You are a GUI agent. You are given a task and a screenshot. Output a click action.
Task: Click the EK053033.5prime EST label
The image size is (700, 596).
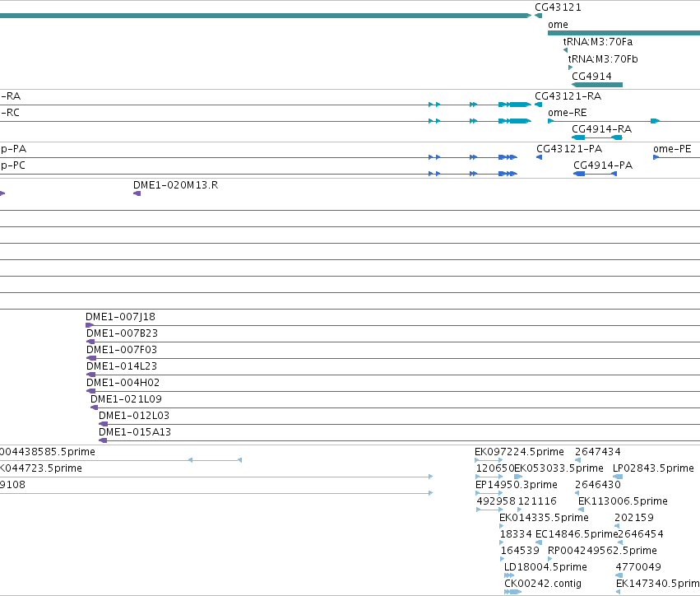559,468
